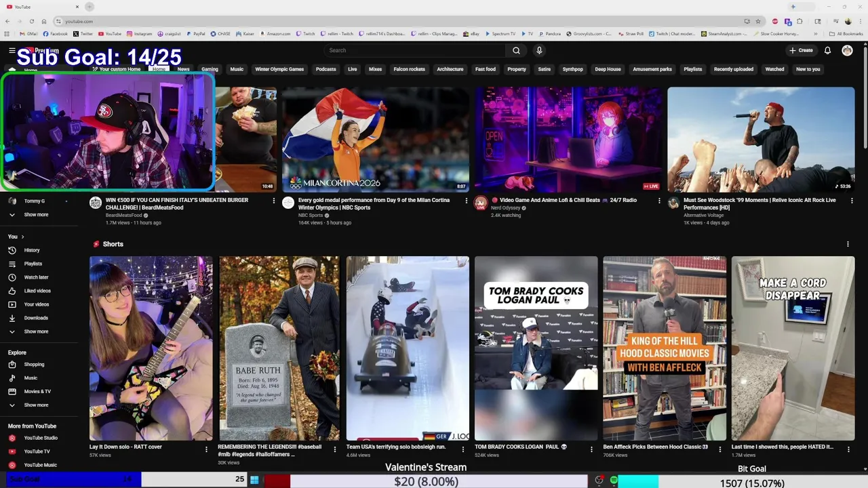Open Shorts shelf options menu
This screenshot has width=868, height=488.
(848, 244)
